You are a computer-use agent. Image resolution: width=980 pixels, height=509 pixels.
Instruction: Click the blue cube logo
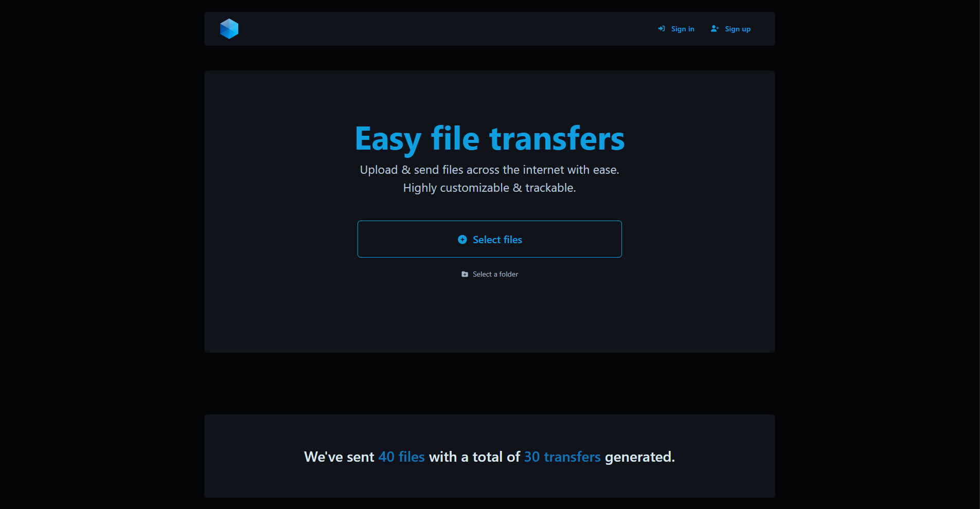click(229, 29)
